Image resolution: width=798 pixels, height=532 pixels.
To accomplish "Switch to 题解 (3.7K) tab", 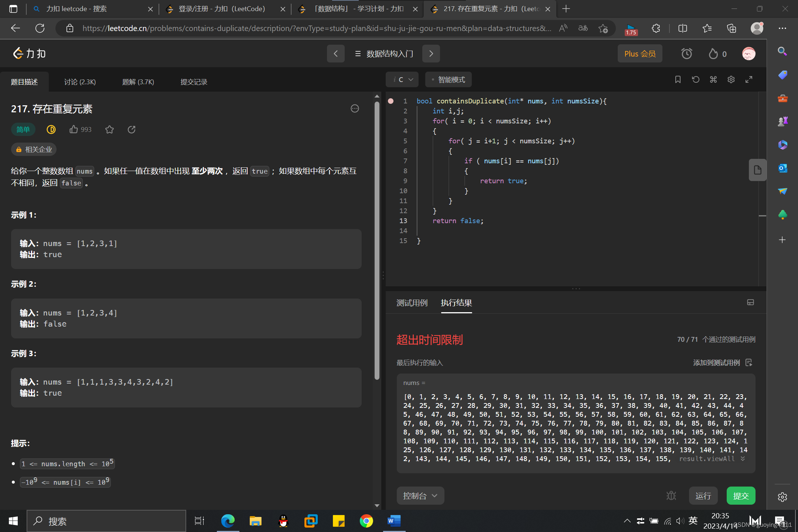I will (x=138, y=82).
